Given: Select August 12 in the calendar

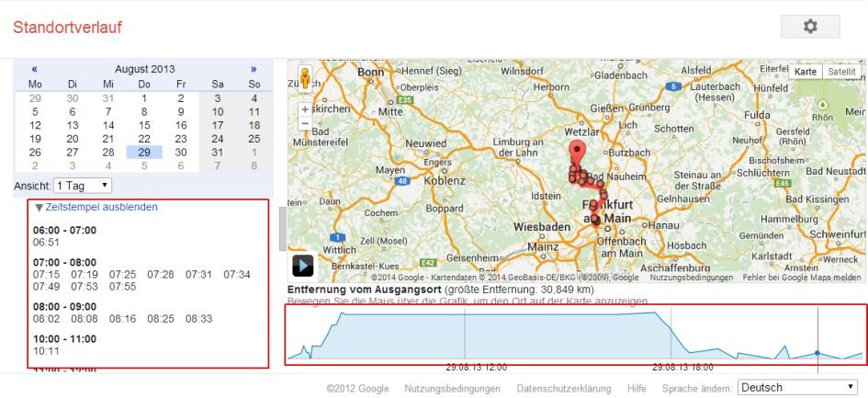Looking at the screenshot, I should (35, 125).
